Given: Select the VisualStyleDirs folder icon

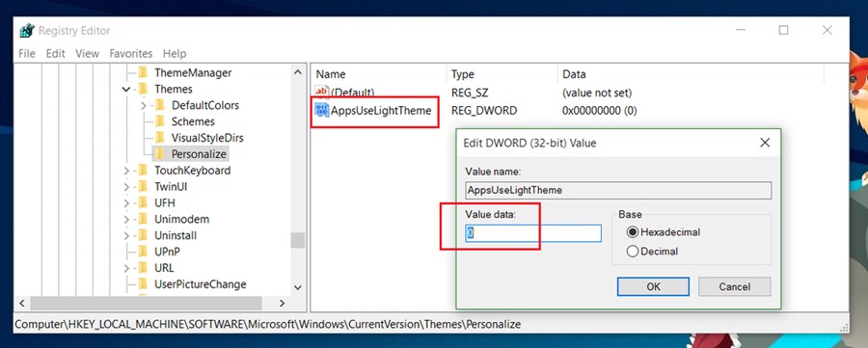Looking at the screenshot, I should pos(159,138).
